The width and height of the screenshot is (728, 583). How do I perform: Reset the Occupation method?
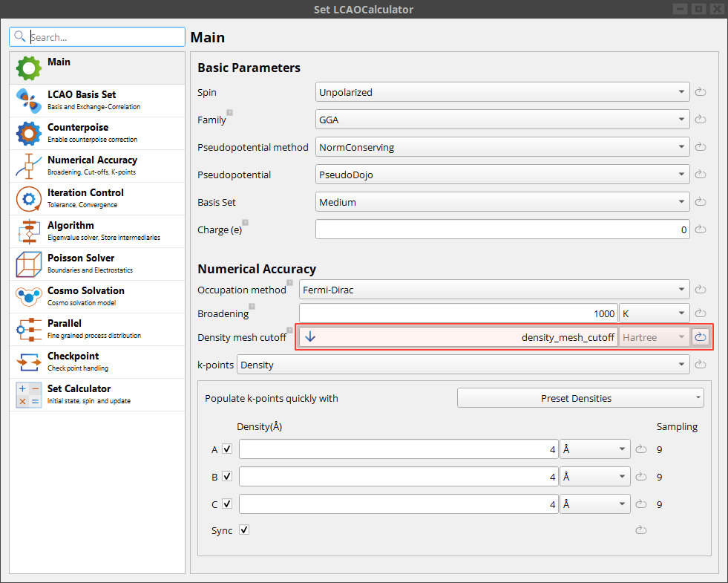click(x=700, y=290)
